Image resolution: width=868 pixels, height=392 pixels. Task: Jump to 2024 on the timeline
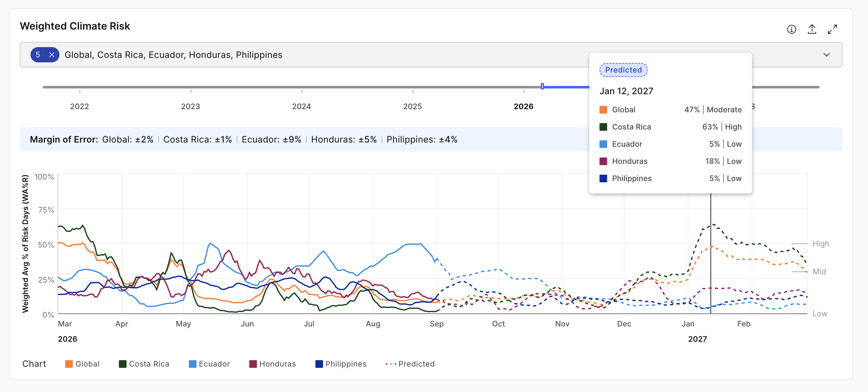302,106
